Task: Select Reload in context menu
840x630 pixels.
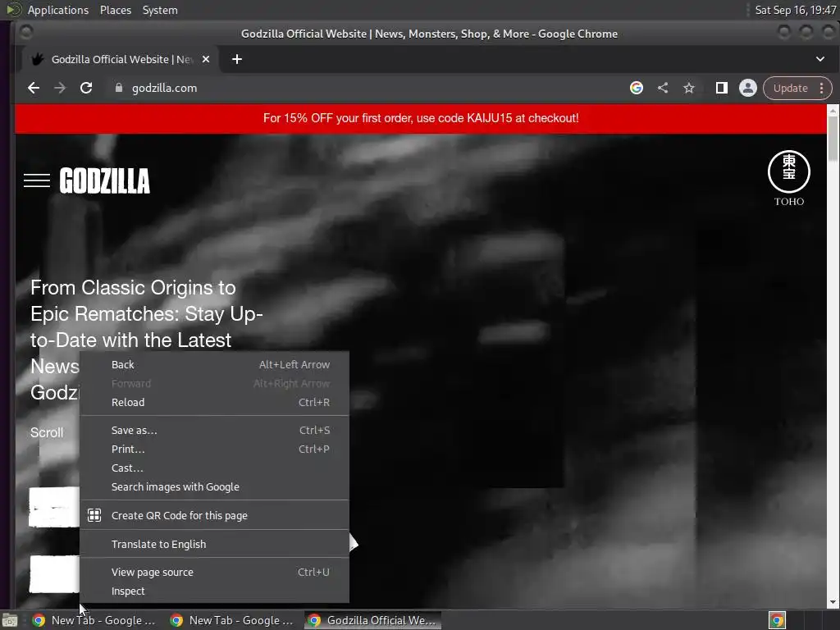Action: [x=214, y=402]
